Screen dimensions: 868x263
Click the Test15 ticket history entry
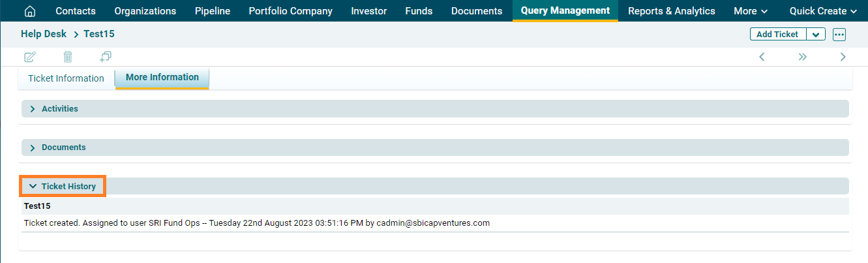tap(37, 206)
